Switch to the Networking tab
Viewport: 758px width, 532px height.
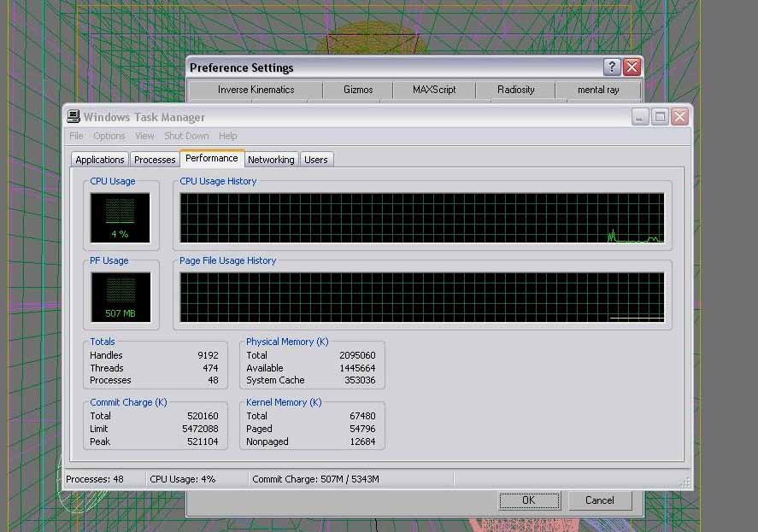[271, 160]
